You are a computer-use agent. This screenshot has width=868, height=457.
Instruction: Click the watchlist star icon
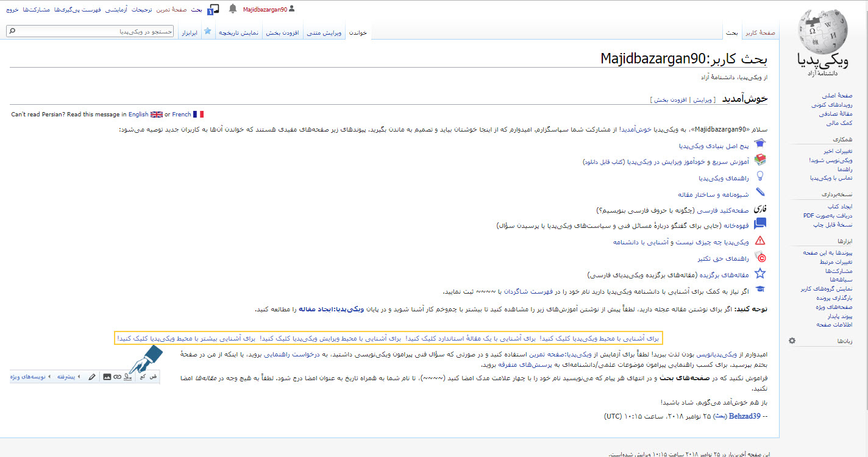click(207, 31)
